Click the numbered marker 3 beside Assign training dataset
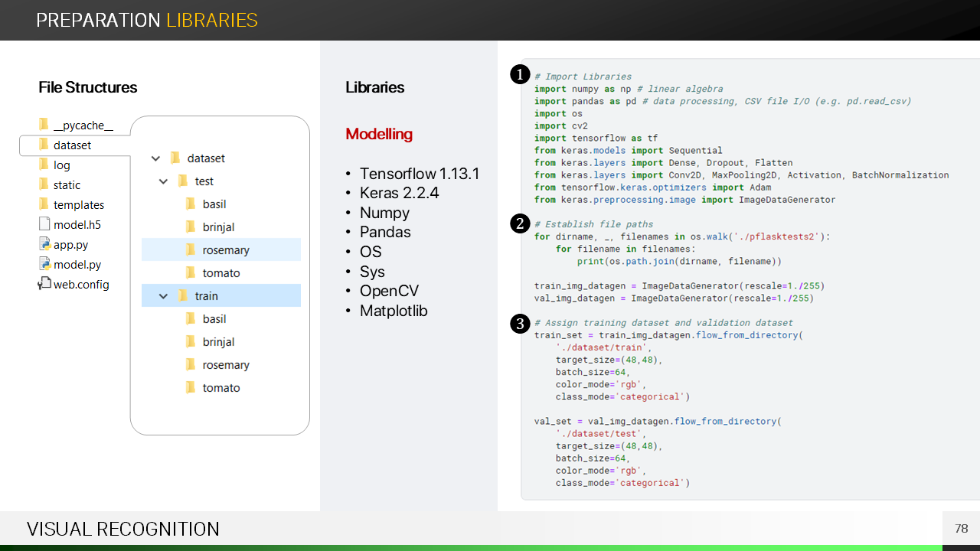Viewport: 980px width, 551px height. [x=520, y=324]
